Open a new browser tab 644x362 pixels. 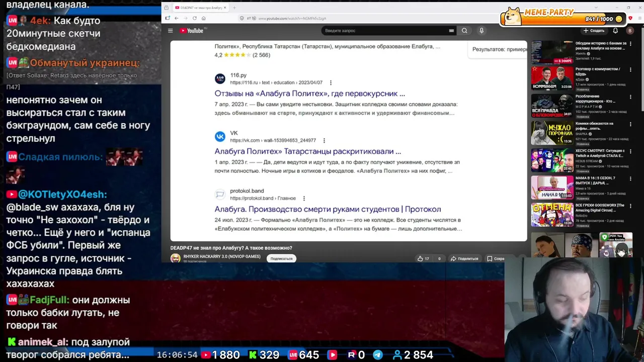coord(234,8)
